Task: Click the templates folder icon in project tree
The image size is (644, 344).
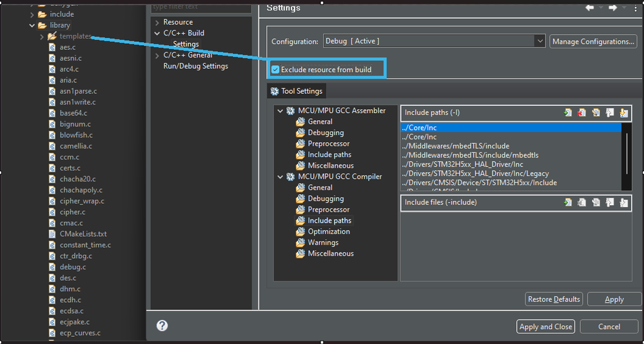Action: [x=52, y=36]
